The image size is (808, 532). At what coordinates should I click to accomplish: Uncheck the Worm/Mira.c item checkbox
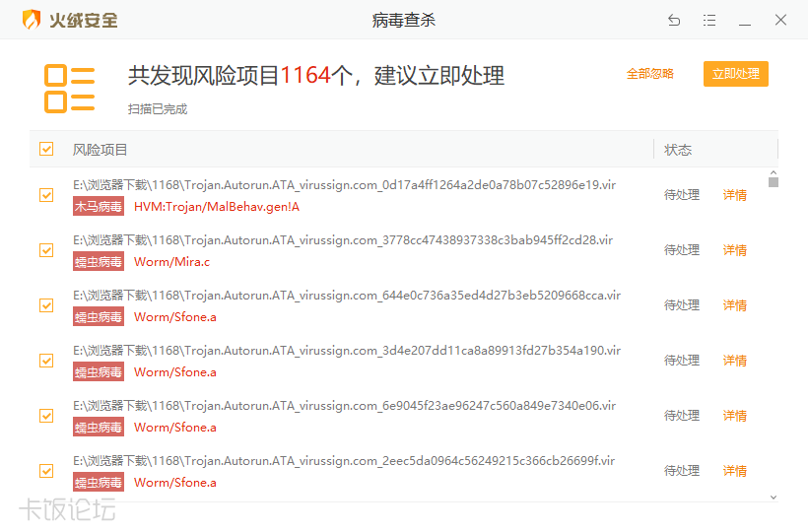tap(46, 250)
